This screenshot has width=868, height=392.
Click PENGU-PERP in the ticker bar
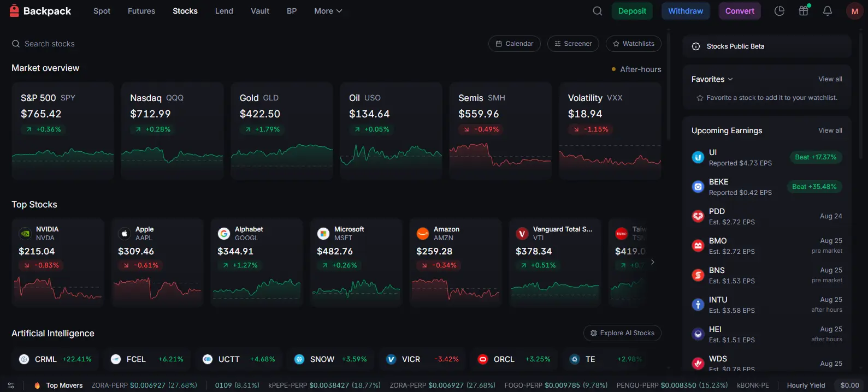[x=672, y=385]
